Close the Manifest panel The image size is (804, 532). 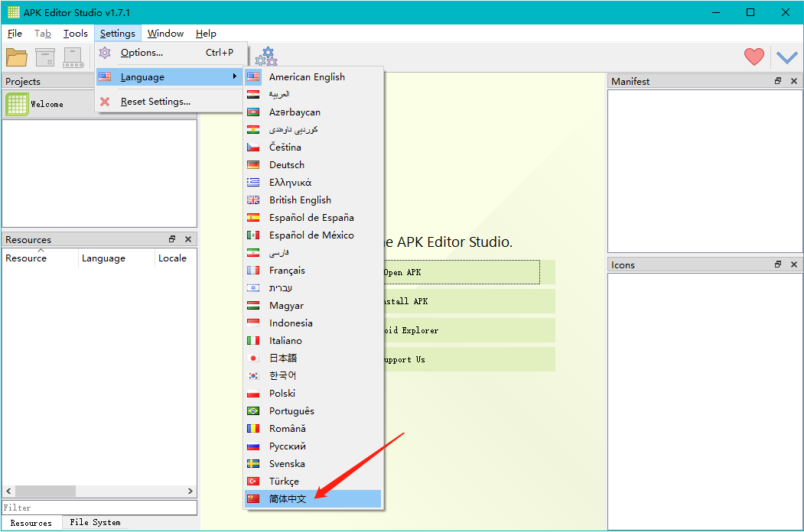794,81
